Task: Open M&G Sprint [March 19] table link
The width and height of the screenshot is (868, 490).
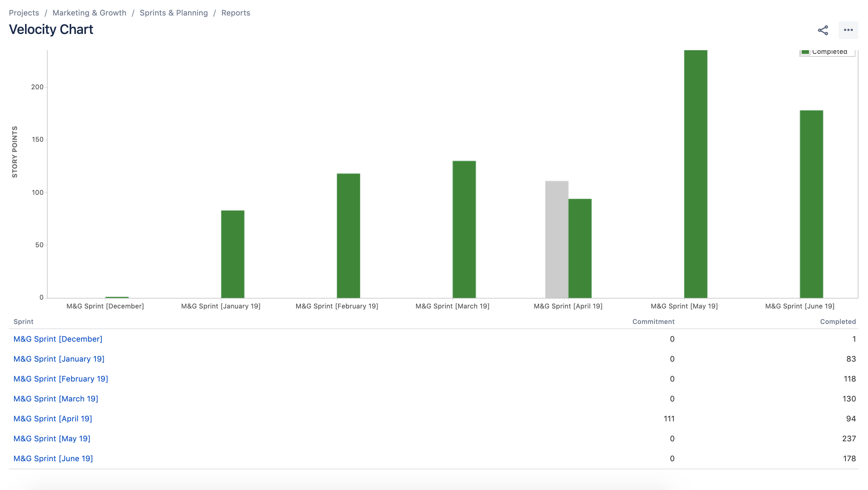Action: 56,399
